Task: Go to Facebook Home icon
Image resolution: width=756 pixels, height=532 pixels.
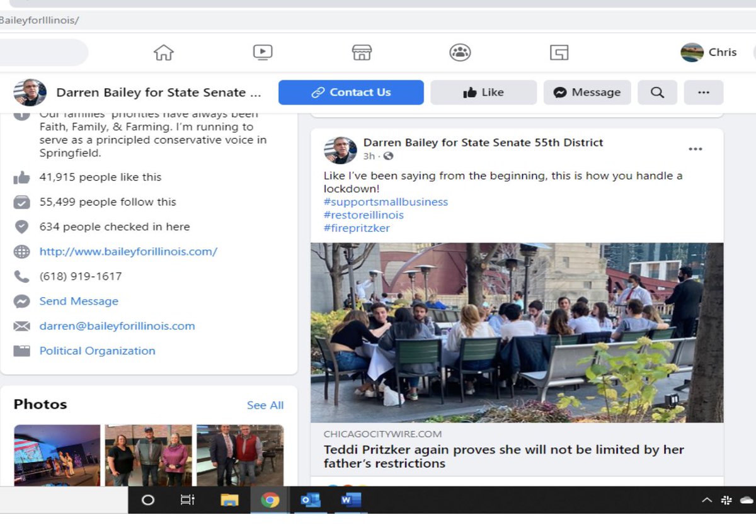Action: (164, 52)
